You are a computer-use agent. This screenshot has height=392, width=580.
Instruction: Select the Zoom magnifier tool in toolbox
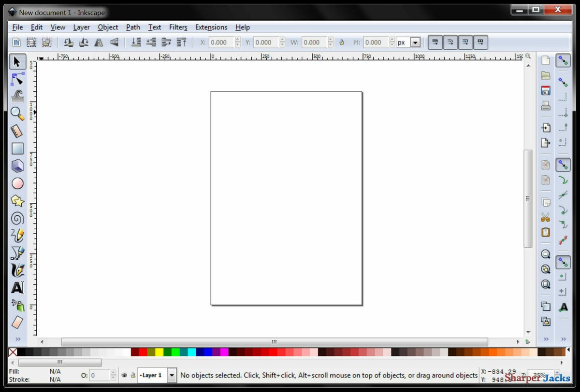[x=17, y=113]
